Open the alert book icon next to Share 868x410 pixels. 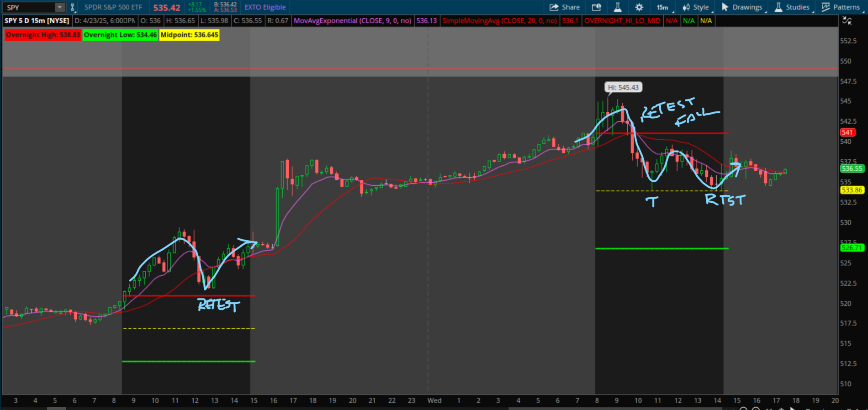coord(596,7)
